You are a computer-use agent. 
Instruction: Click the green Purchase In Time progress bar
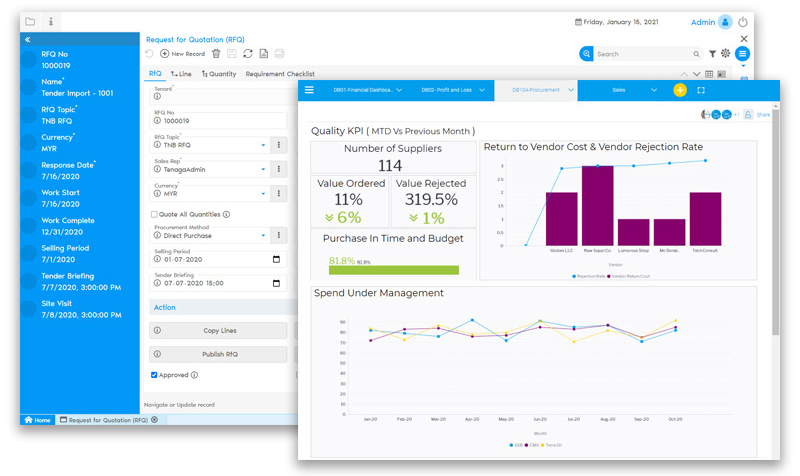click(x=393, y=270)
